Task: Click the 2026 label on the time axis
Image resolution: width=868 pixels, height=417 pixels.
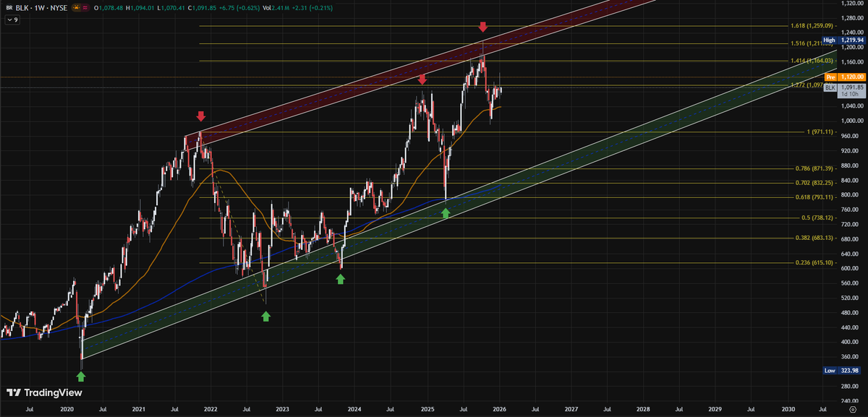Action: coord(499,409)
